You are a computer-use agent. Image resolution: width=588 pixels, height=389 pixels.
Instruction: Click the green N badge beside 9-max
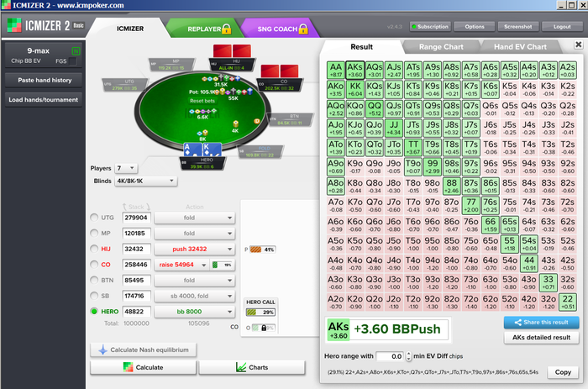point(76,50)
